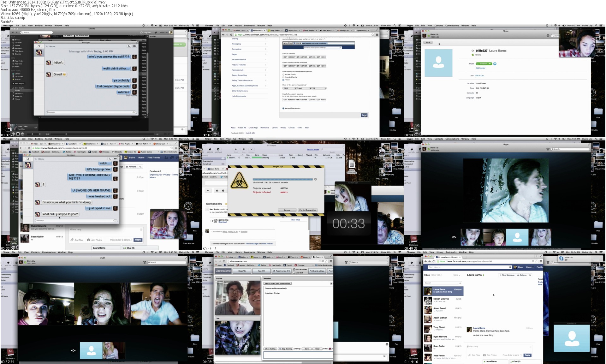Click the Back button in 00:24:48 Skype window

tap(428, 42)
